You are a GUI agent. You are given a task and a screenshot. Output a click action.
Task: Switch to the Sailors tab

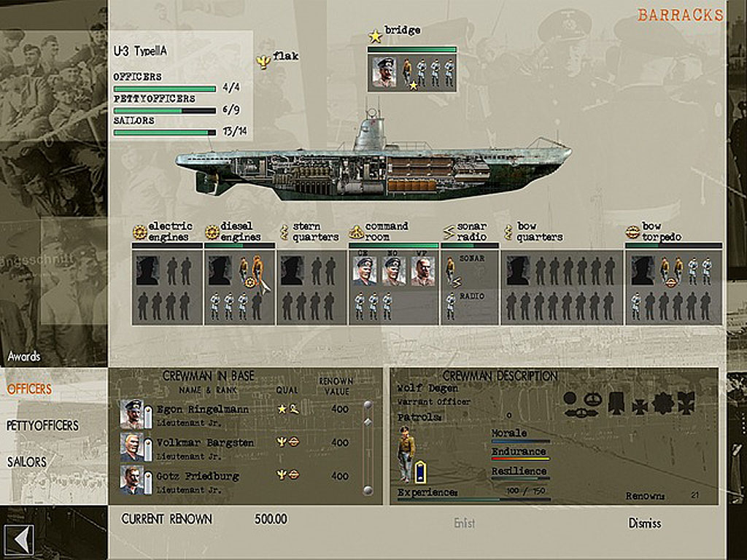tap(27, 462)
